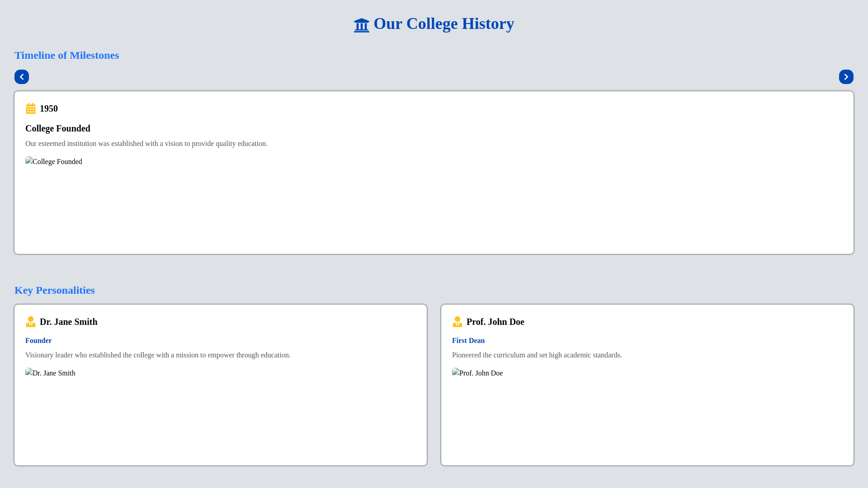The width and height of the screenshot is (868, 488).
Task: Click the person icon beside Prof. John Doe
Action: coord(457,322)
